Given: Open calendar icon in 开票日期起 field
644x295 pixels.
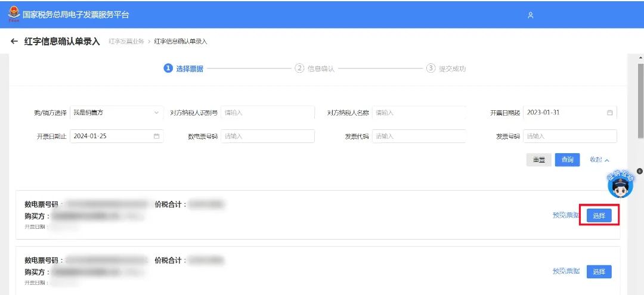Looking at the screenshot, I should (x=609, y=113).
